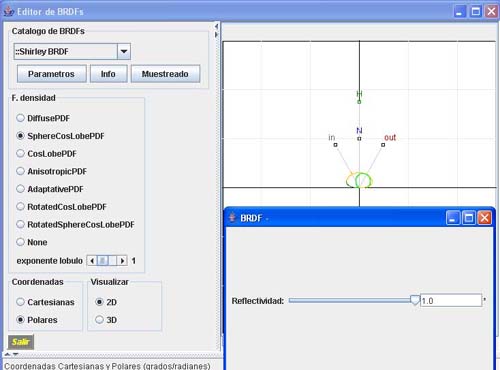Click the Reflectividad value input field
This screenshot has width=500, height=370.
[x=451, y=301]
